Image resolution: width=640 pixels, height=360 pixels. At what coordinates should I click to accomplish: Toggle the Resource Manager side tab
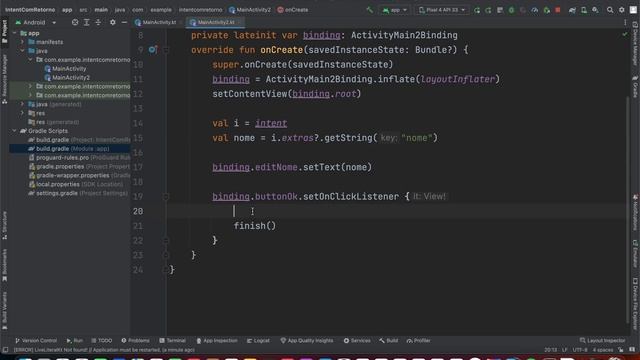pyautogui.click(x=4, y=79)
